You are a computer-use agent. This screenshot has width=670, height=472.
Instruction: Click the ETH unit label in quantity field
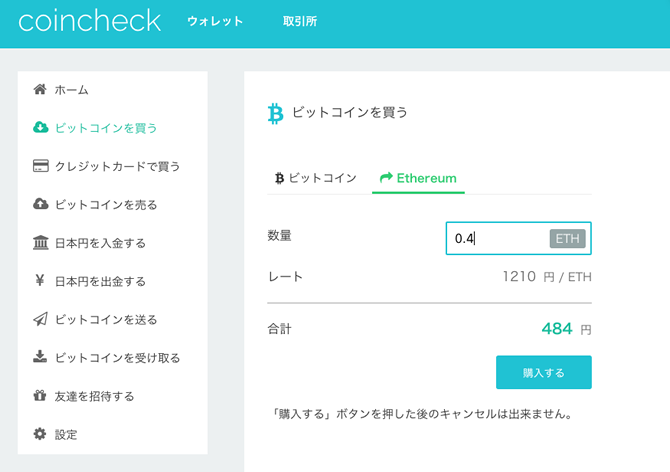tap(567, 238)
